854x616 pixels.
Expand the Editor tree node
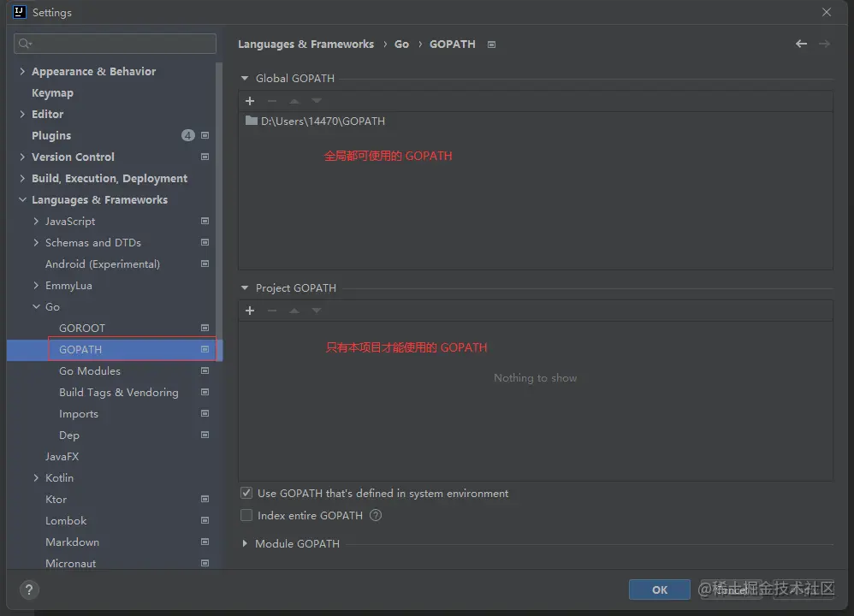(x=22, y=114)
